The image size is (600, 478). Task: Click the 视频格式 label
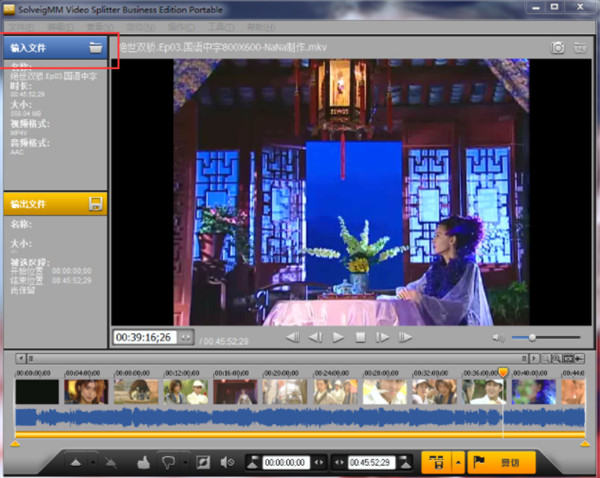click(30, 124)
